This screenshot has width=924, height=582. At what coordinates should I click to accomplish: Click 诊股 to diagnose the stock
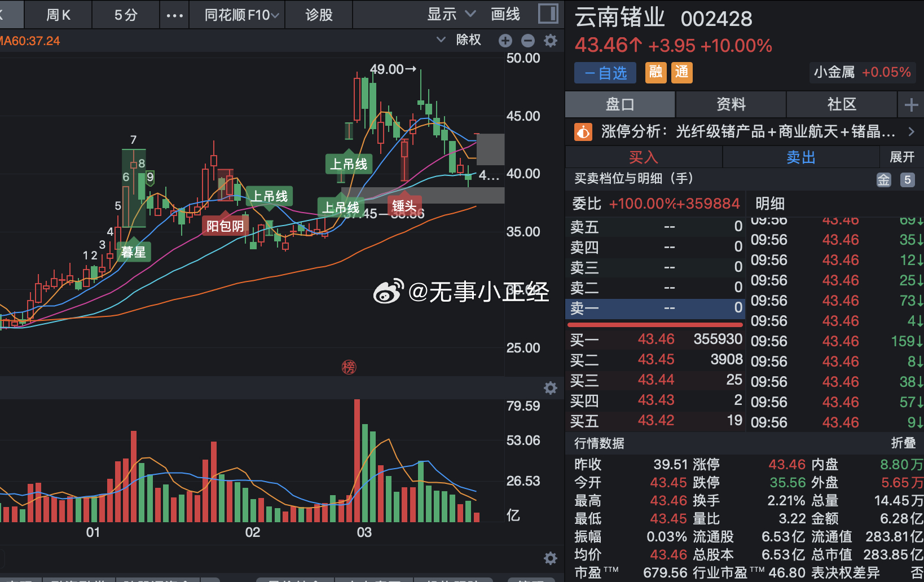tap(319, 14)
